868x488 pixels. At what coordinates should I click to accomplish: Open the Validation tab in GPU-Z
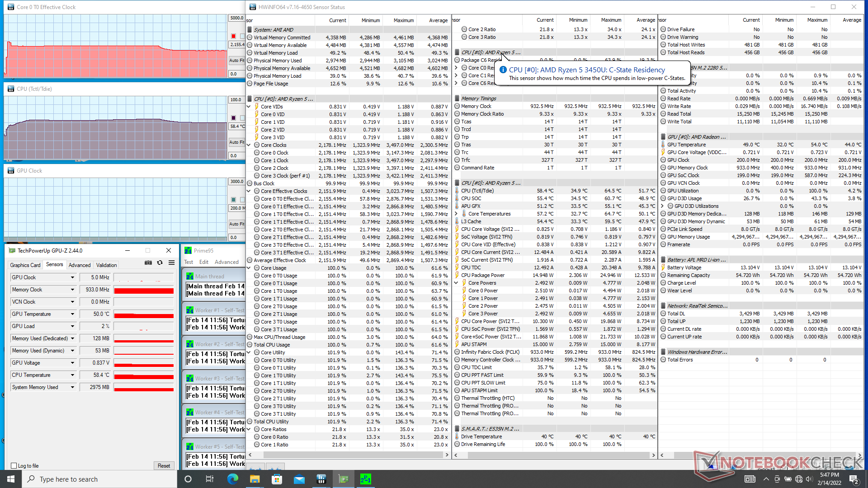tap(107, 265)
